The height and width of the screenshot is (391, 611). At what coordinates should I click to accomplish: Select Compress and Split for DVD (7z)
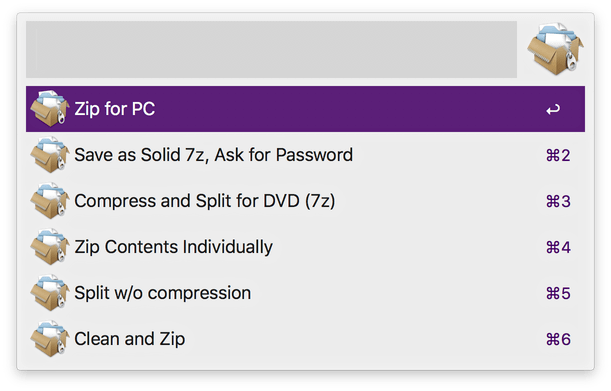pyautogui.click(x=305, y=201)
